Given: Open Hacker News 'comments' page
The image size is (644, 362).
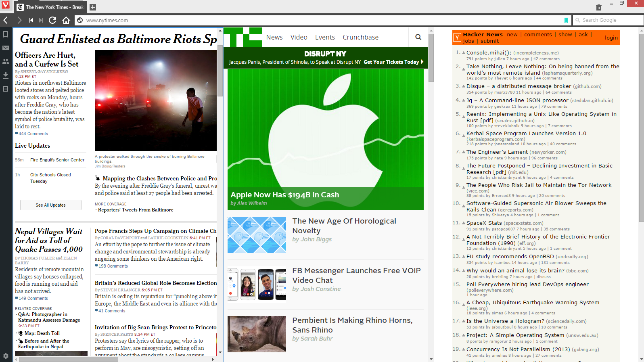Looking at the screenshot, I should (538, 35).
